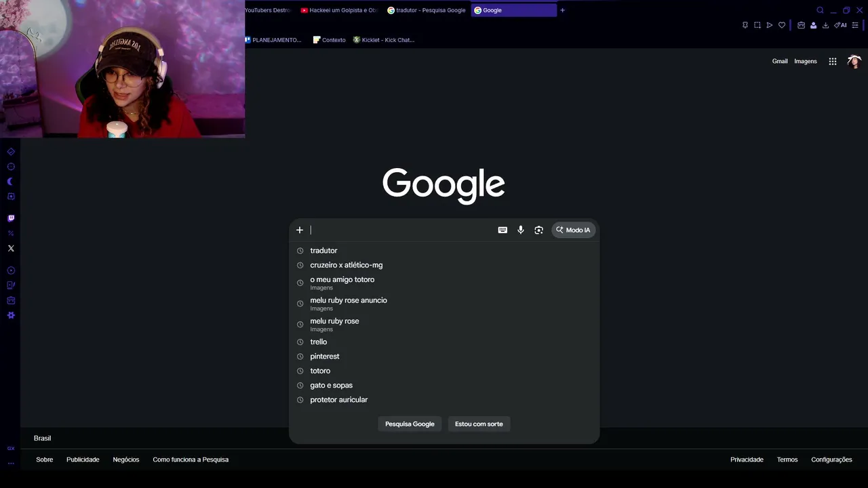Click the pin icon in the browser toolbar
This screenshot has height=488, width=868.
pos(745,25)
